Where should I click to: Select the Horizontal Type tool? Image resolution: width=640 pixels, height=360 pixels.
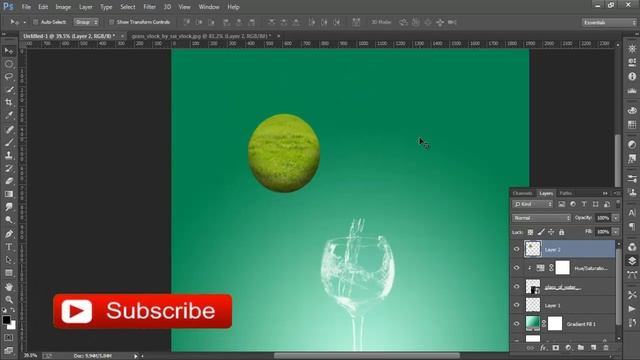tap(9, 247)
